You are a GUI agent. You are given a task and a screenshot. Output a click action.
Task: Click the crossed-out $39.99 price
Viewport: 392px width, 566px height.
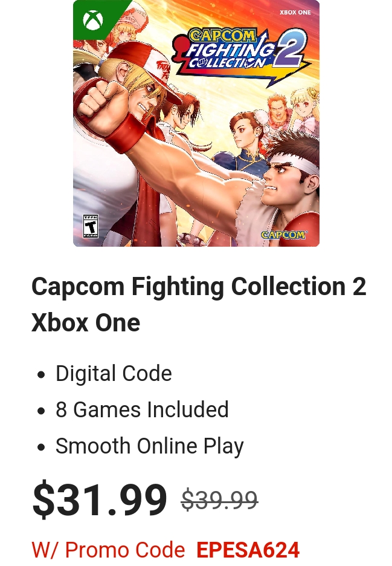click(220, 500)
